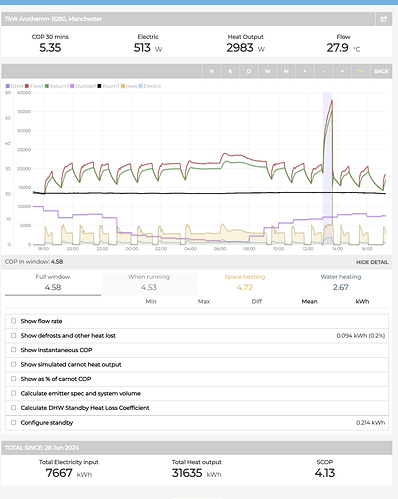Check Calculate DHW Standby Heat Loss Coefficient
The image size is (398, 499).
[x=13, y=408]
